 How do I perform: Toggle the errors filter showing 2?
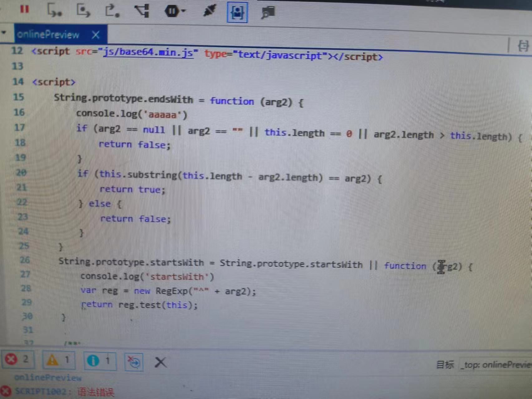pos(18,359)
